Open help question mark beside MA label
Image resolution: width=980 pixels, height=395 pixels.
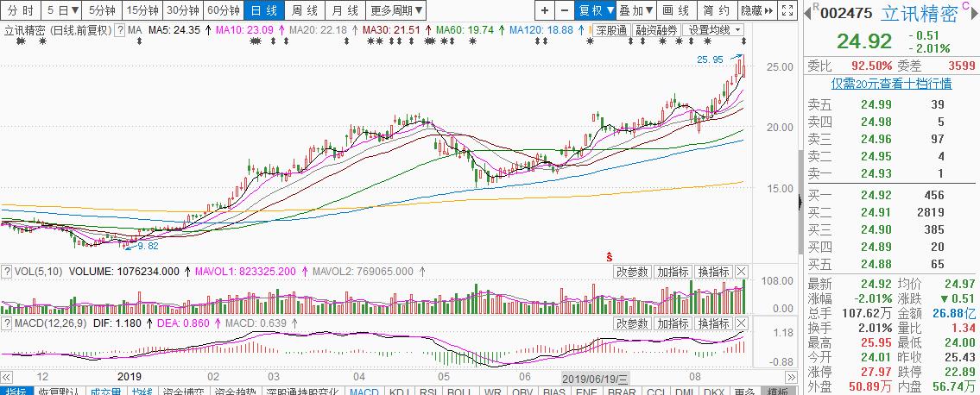[x=119, y=30]
